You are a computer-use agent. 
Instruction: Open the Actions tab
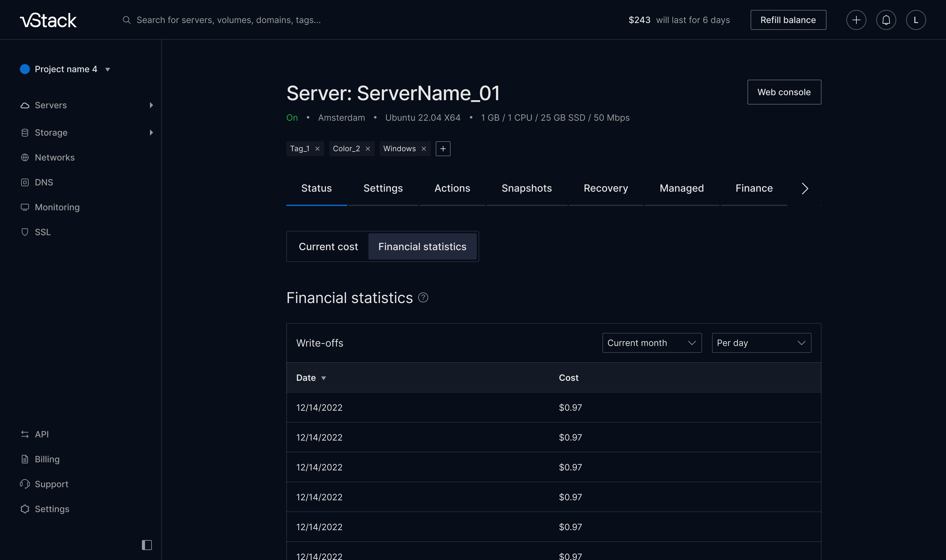point(452,188)
